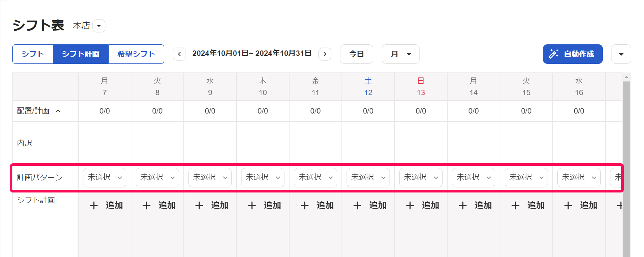Image resolution: width=644 pixels, height=257 pixels.
Task: Click the 自動作成 auto-create button
Action: pyautogui.click(x=573, y=54)
